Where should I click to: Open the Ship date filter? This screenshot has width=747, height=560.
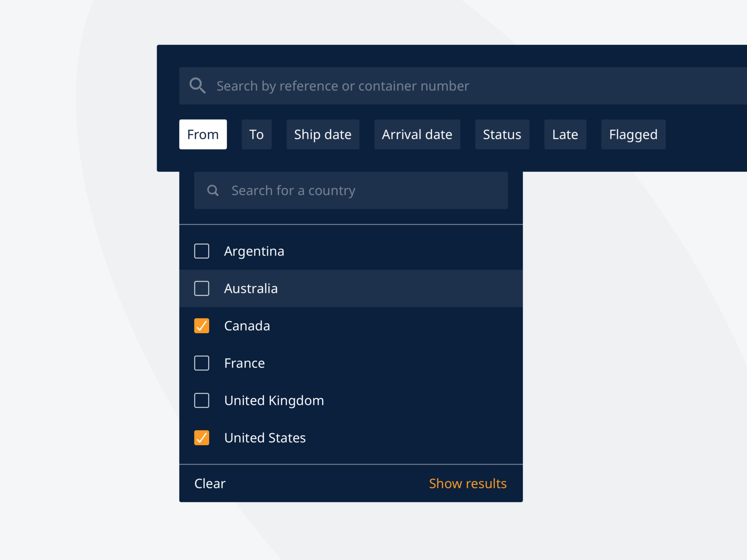click(x=323, y=134)
